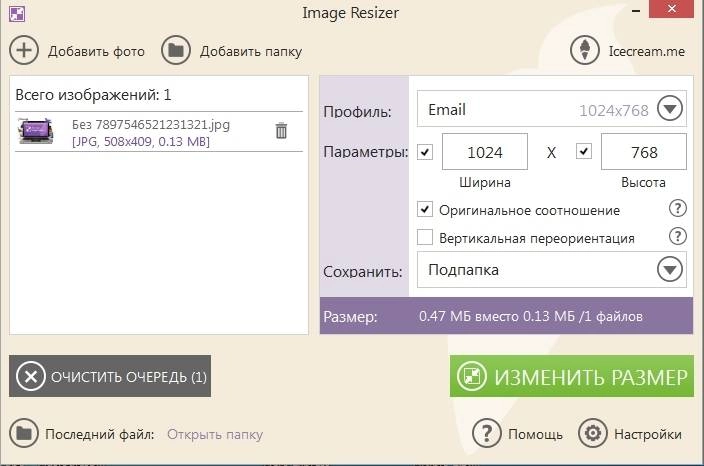Open Icecream.me ice cream cone icon
The image size is (704, 466).
click(x=585, y=50)
